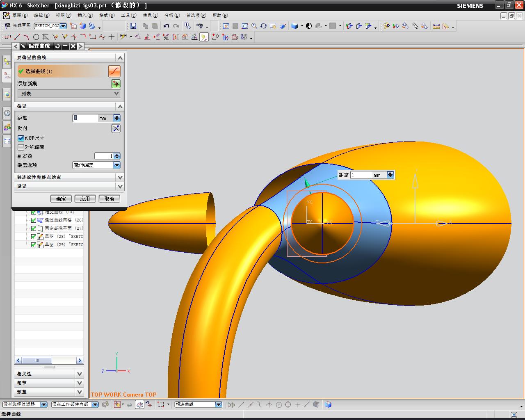Open the 插入 (Insert) menu

[x=85, y=16]
